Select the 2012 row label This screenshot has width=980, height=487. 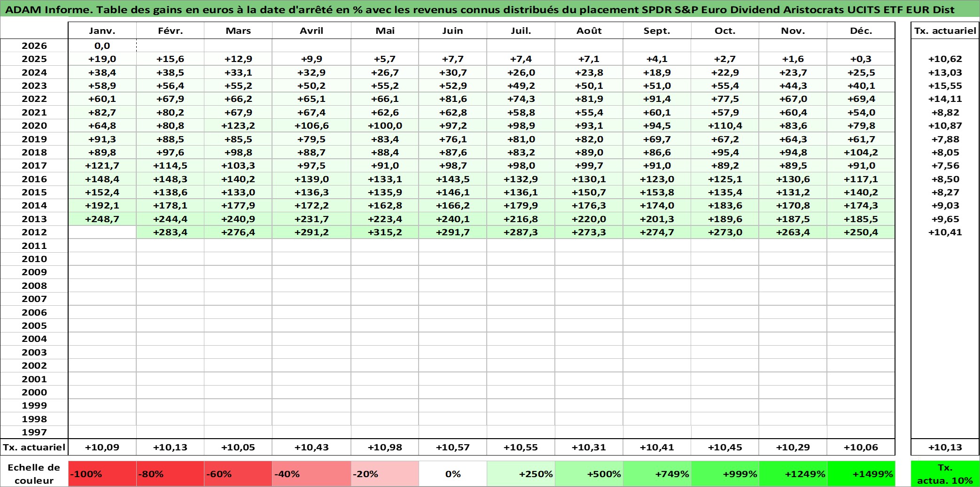click(x=34, y=232)
